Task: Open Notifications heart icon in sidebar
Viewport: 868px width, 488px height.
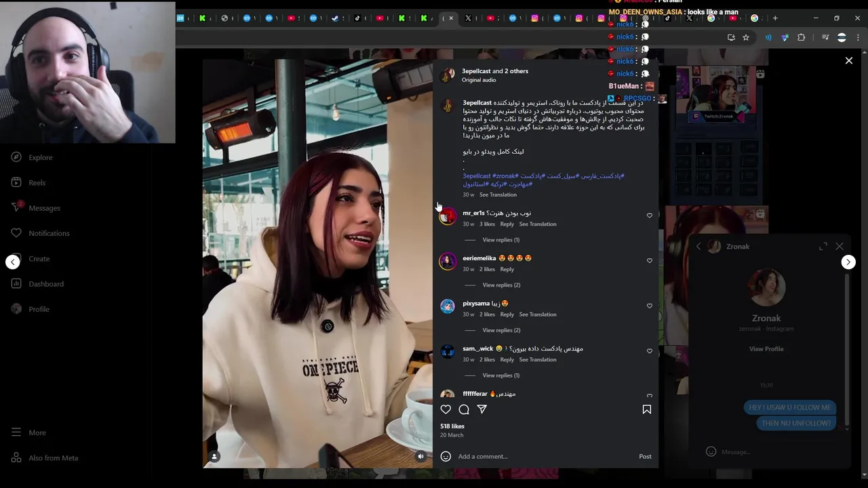Action: click(x=16, y=233)
